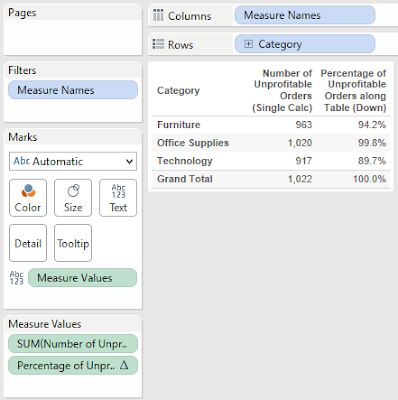
Task: Open the Color marks card
Action: pos(28,198)
